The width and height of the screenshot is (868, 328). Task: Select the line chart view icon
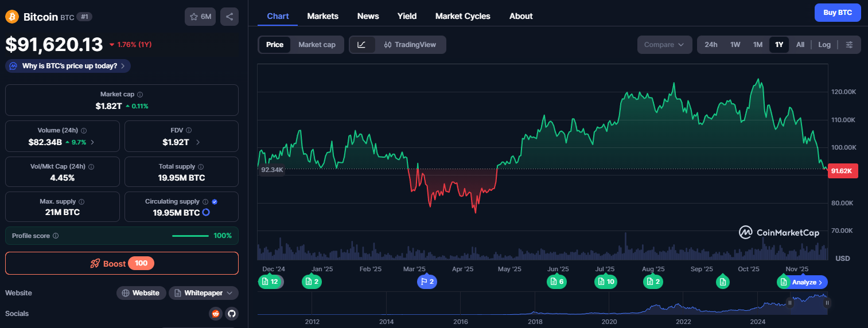[362, 45]
